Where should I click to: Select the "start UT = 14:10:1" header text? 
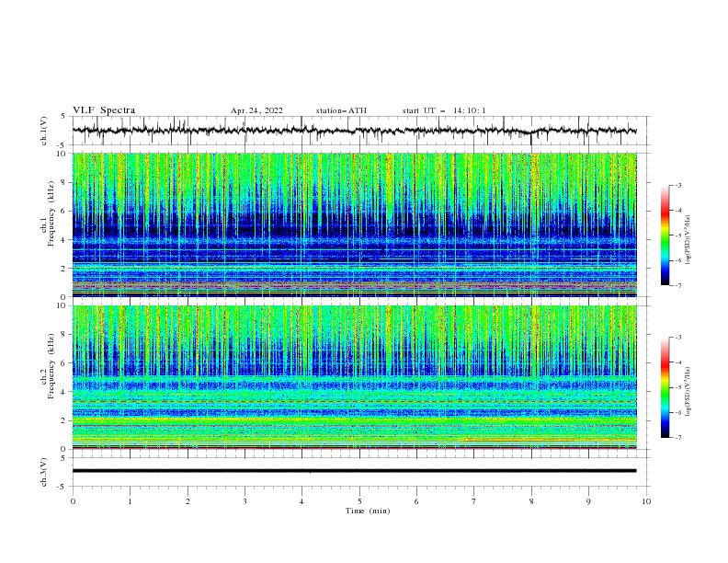[444, 110]
